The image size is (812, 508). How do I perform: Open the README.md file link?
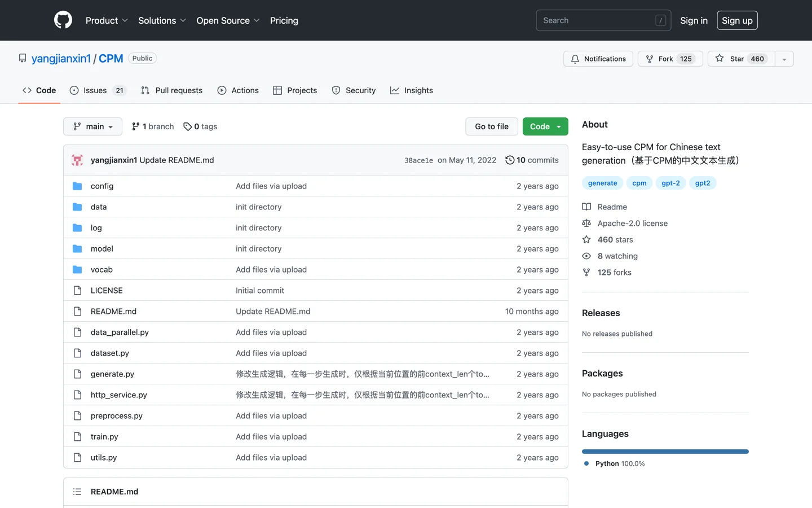click(113, 311)
